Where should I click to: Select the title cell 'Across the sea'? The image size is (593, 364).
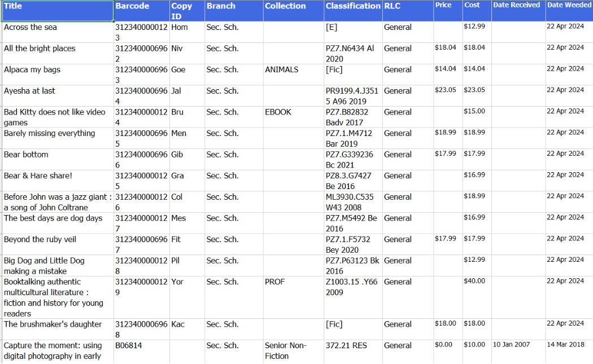(58, 32)
